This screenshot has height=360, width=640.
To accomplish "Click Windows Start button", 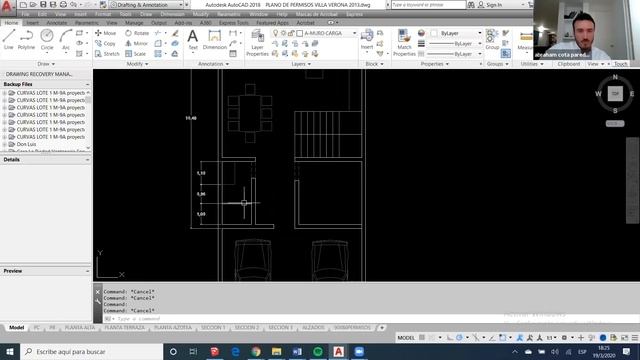I will [10, 352].
